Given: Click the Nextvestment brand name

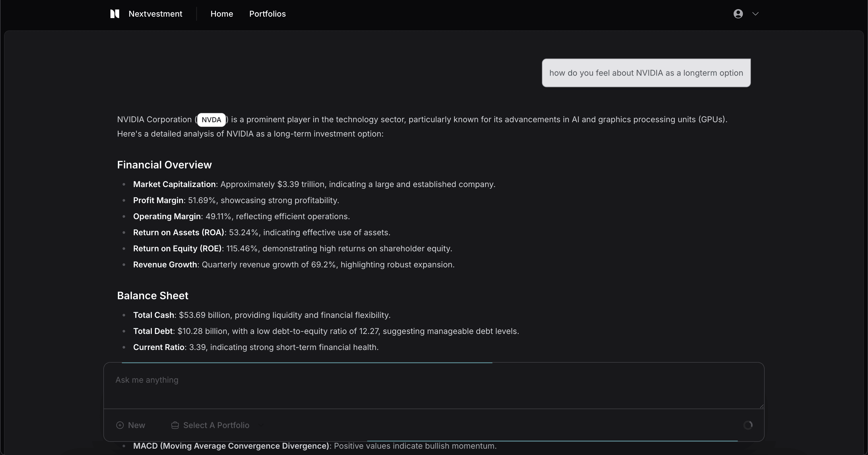Looking at the screenshot, I should (155, 14).
